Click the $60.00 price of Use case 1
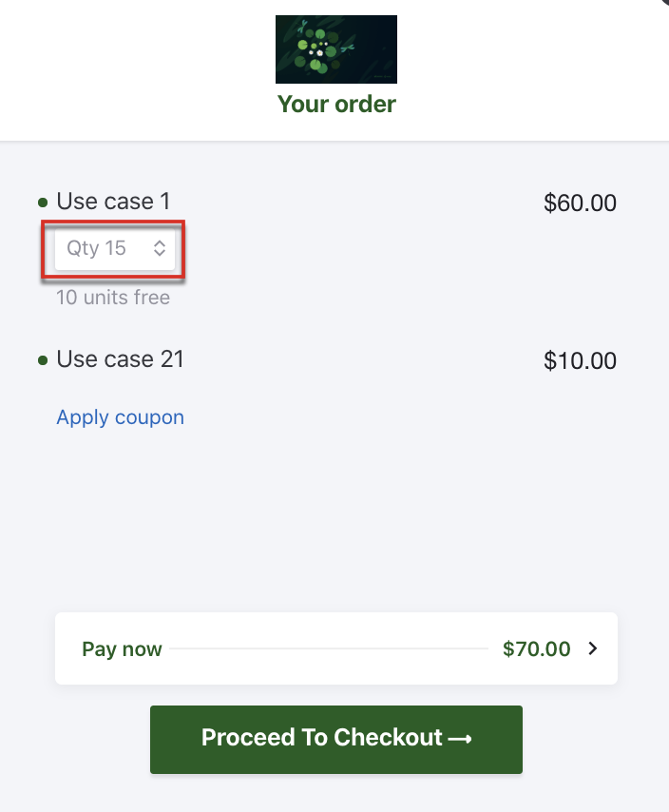Viewport: 669px width, 812px height. [x=580, y=203]
